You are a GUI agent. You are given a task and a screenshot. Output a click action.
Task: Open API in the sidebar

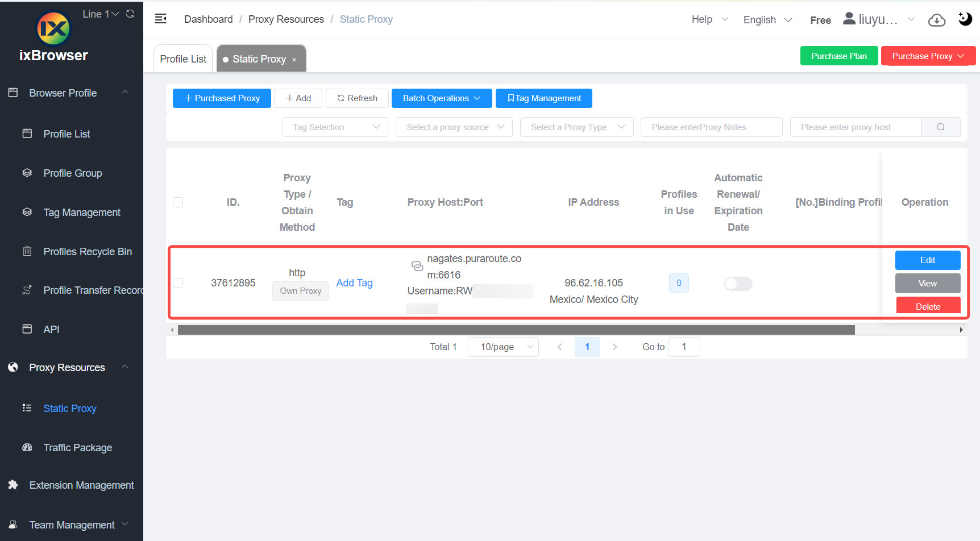[51, 330]
